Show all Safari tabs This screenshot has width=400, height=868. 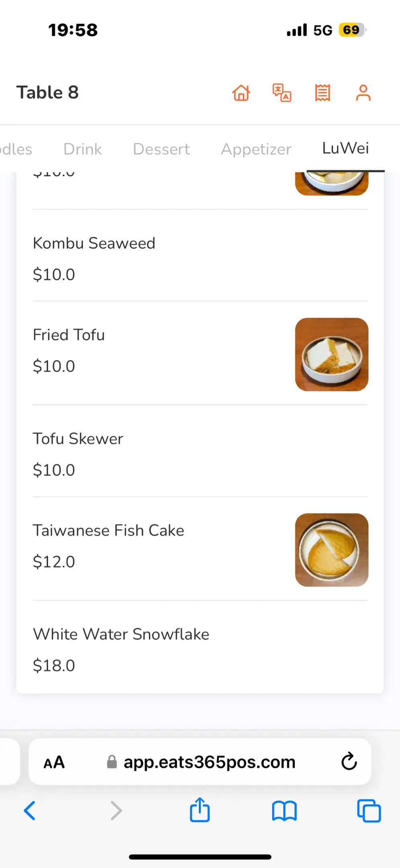[x=369, y=811]
